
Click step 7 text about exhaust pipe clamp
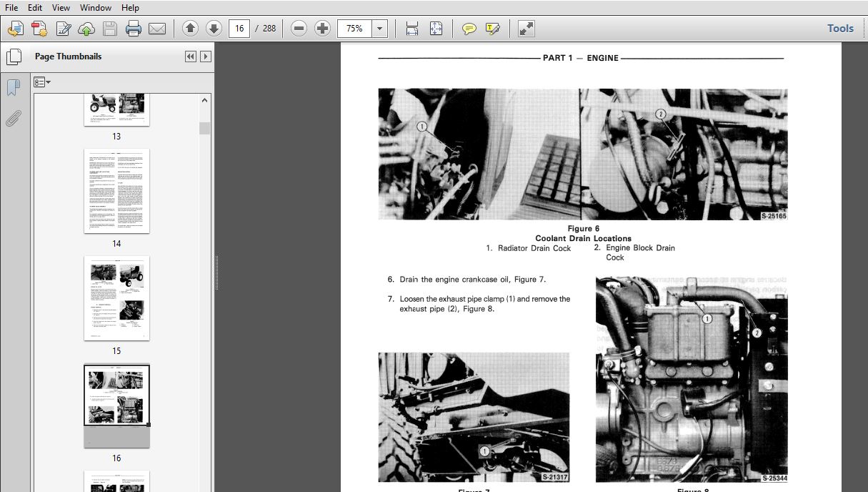click(x=479, y=304)
